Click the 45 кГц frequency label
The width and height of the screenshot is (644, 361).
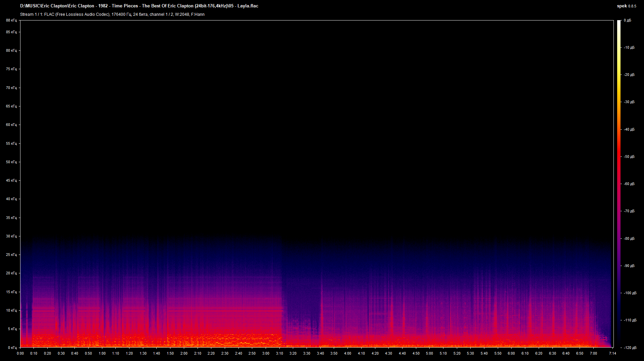coord(11,180)
